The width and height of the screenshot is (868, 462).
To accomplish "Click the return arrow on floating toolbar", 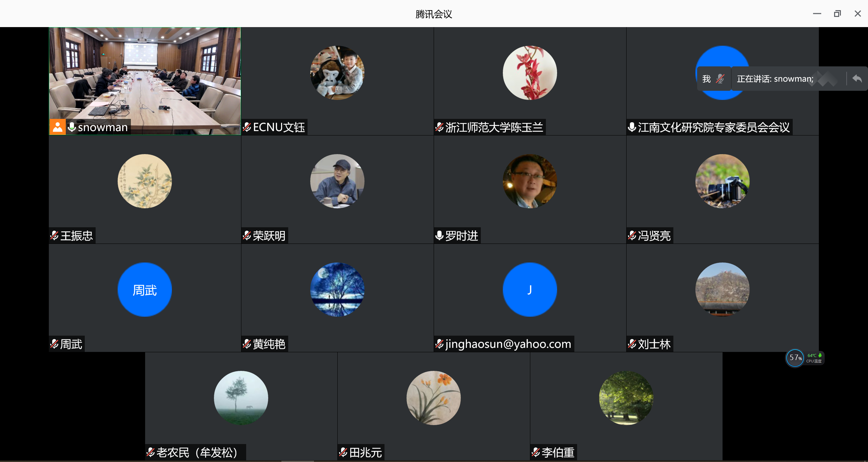I will coord(857,79).
